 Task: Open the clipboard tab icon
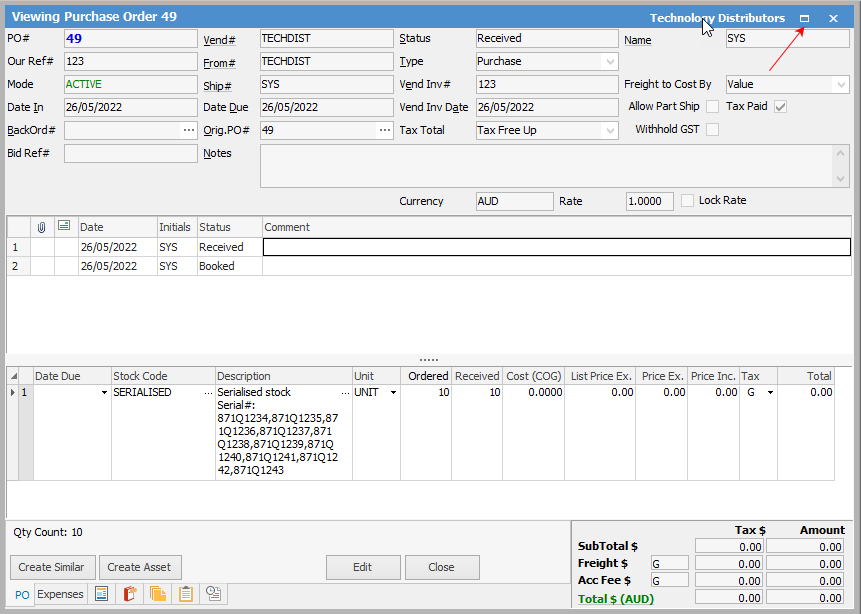(185, 594)
